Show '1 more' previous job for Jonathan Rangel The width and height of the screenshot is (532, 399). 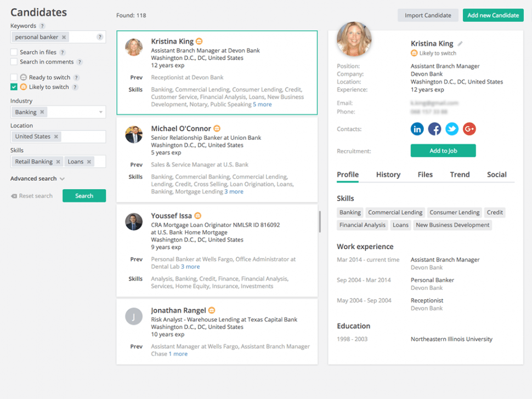coord(178,354)
